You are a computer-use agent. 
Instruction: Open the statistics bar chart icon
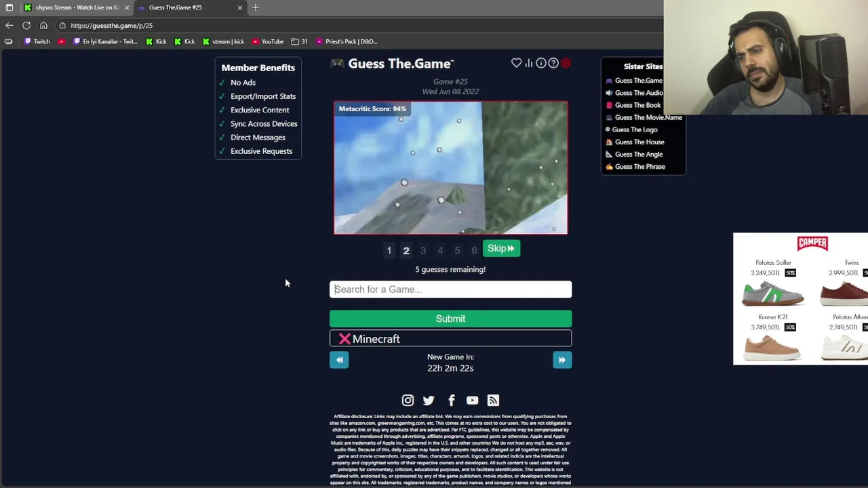pyautogui.click(x=529, y=63)
